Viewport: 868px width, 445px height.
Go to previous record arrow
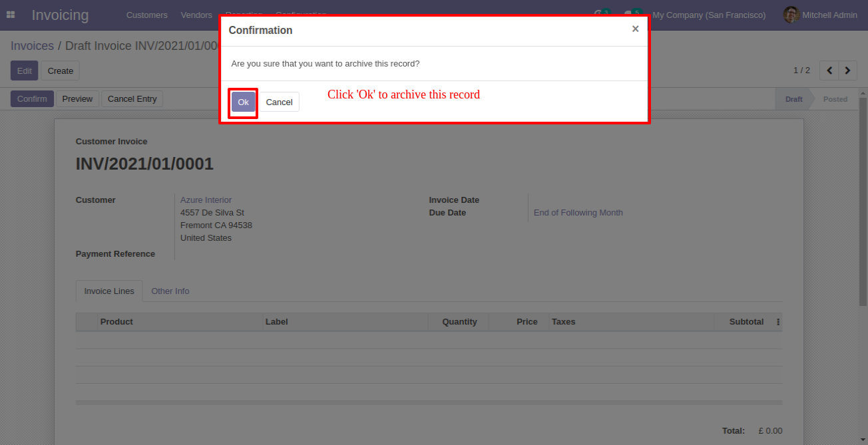(x=829, y=71)
